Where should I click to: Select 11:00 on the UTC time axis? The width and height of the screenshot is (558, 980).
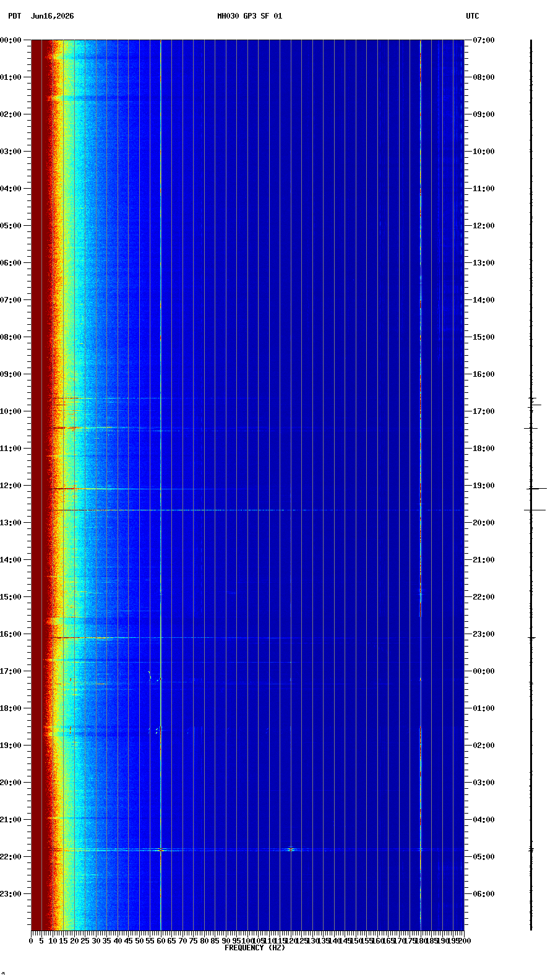(x=484, y=189)
